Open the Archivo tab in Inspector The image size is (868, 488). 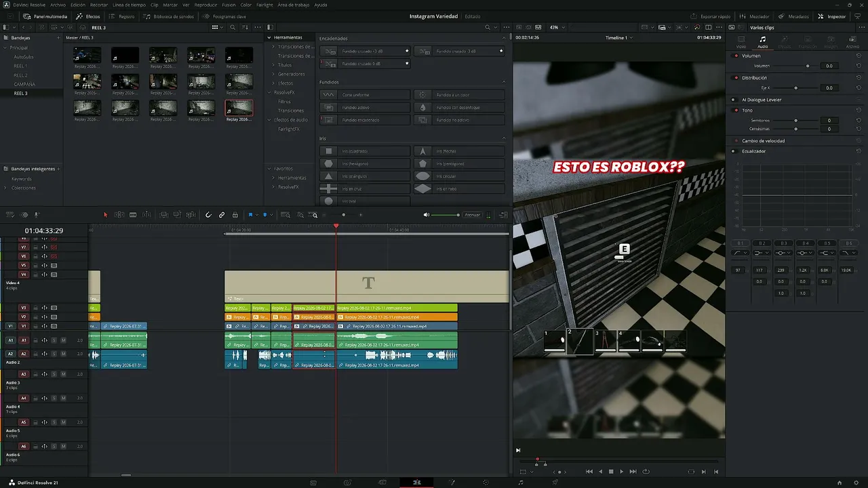pyautogui.click(x=852, y=42)
